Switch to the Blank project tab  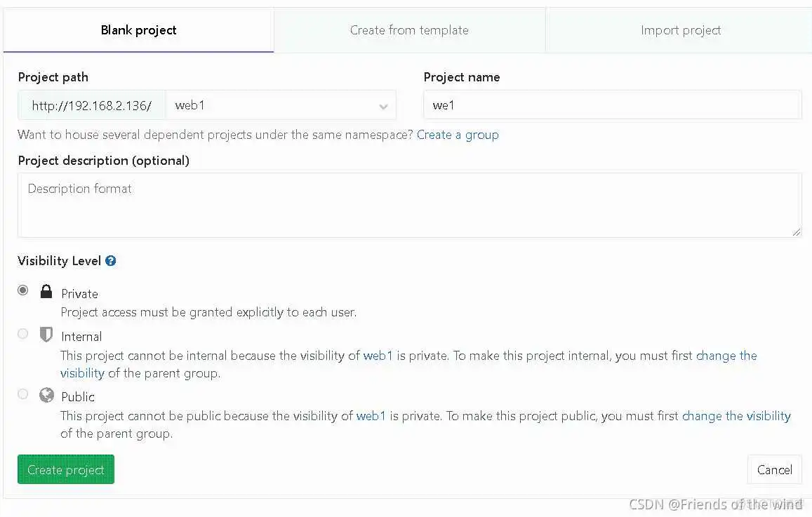click(x=138, y=30)
